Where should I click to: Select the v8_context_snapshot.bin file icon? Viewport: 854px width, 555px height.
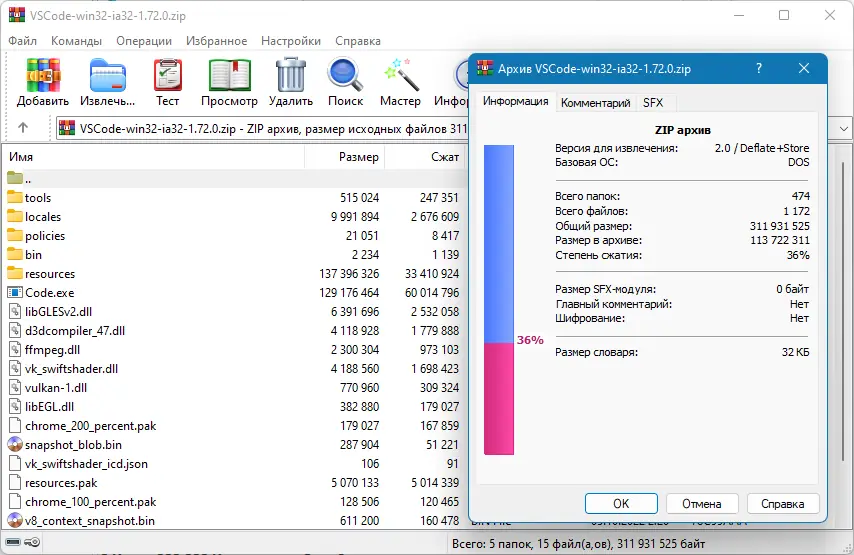coord(15,521)
